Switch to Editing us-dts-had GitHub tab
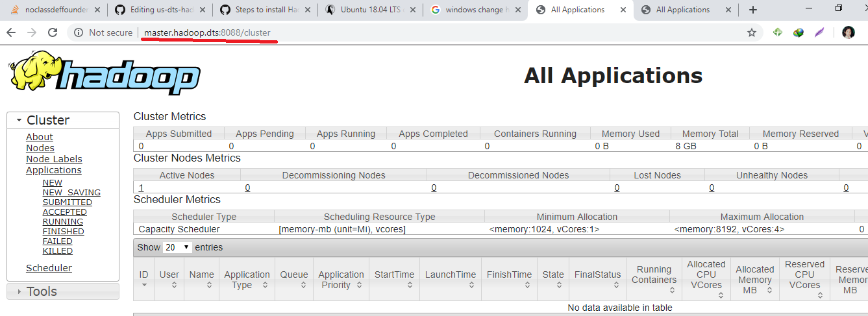Screen dimensions: 868x316 point(162,10)
